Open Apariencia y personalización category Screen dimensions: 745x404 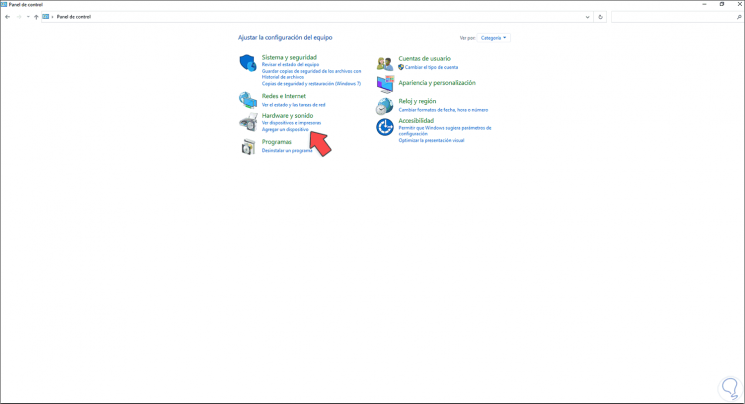click(x=437, y=83)
